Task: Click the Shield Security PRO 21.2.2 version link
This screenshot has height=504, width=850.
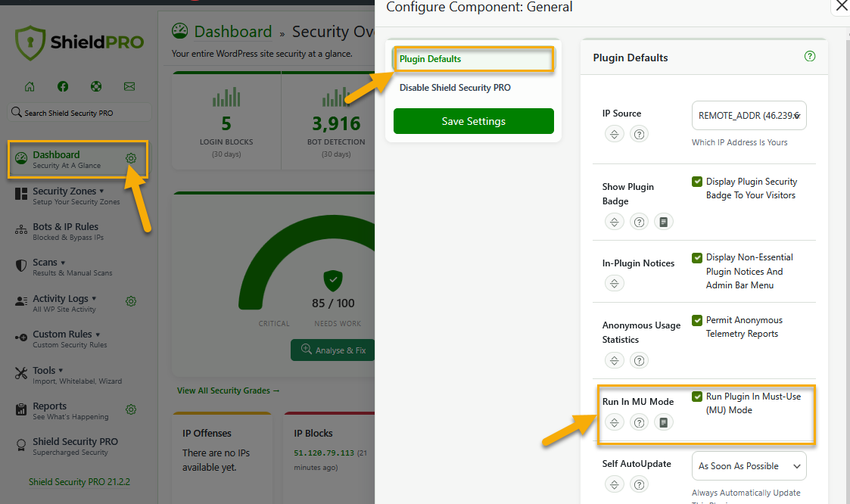Action: pos(79,482)
